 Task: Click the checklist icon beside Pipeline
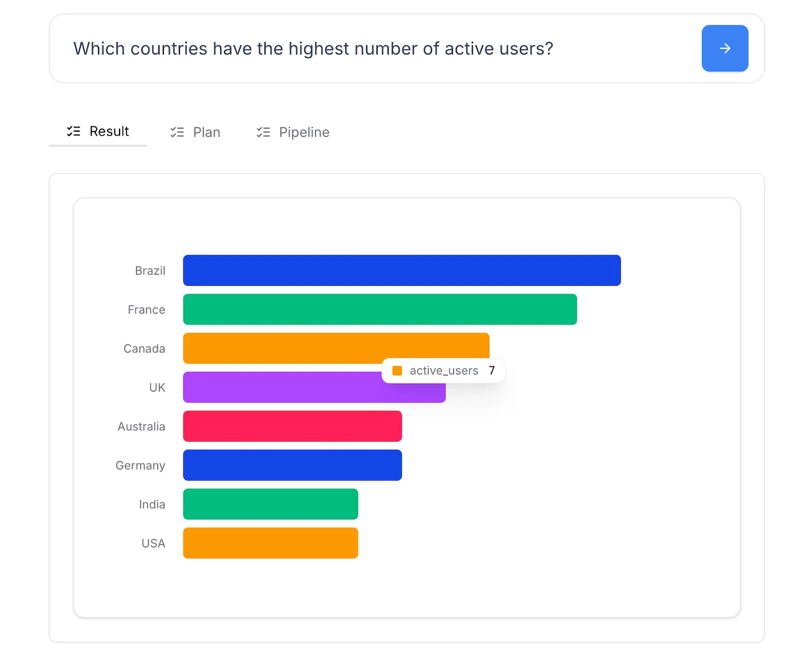[x=263, y=132]
